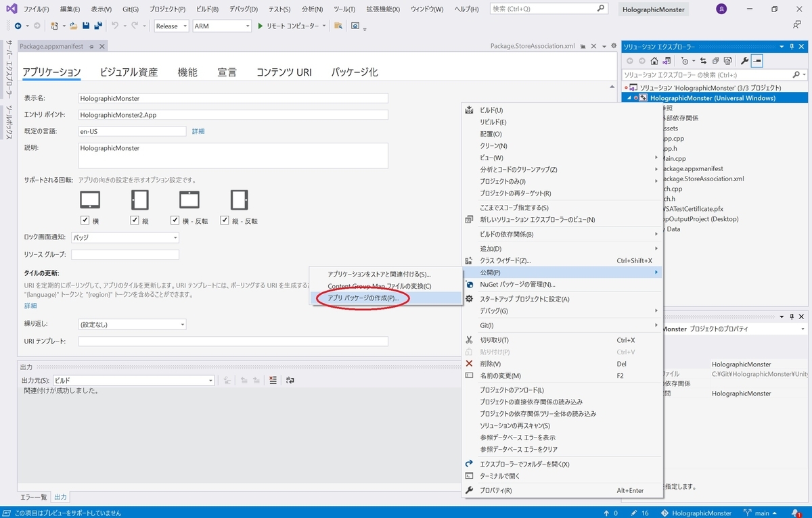Toggle word wrap icon in output panel
This screenshot has height=518, width=812.
[x=290, y=381]
